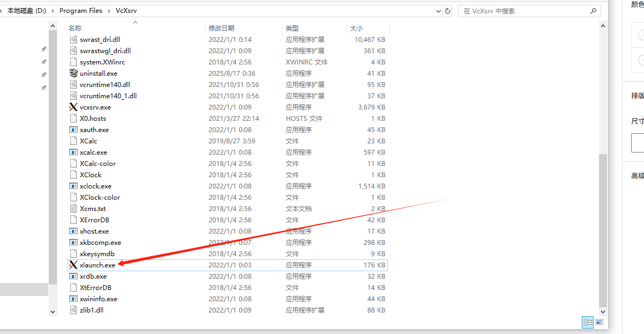Select the vcxsrv.exe X icon

74,107
